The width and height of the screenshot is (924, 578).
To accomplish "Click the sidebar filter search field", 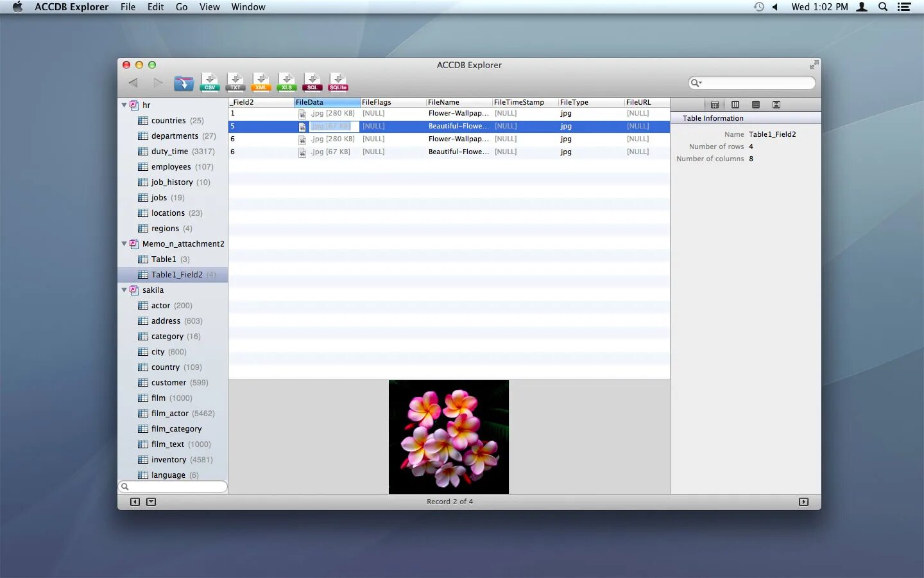I will click(x=173, y=487).
